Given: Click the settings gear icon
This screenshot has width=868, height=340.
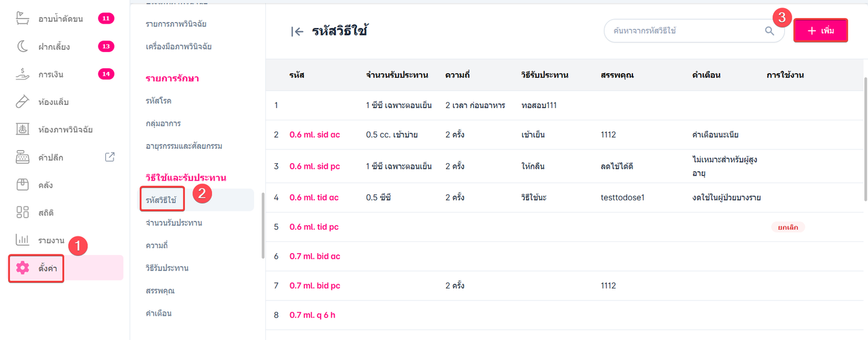Looking at the screenshot, I should coord(22,268).
